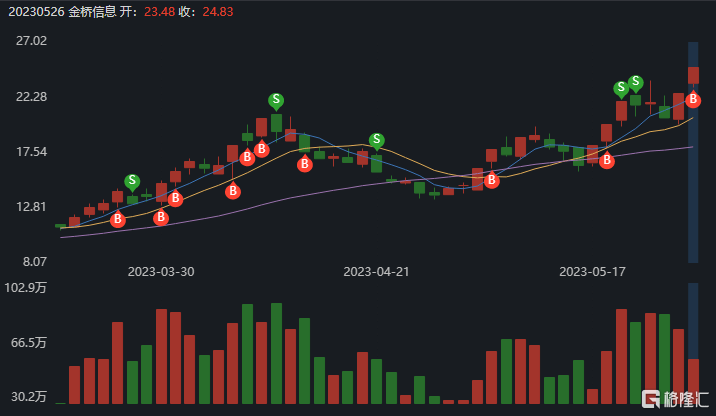This screenshot has height=416, width=716.
Task: Click the 102.9万 volume axis label
Action: 27,289
